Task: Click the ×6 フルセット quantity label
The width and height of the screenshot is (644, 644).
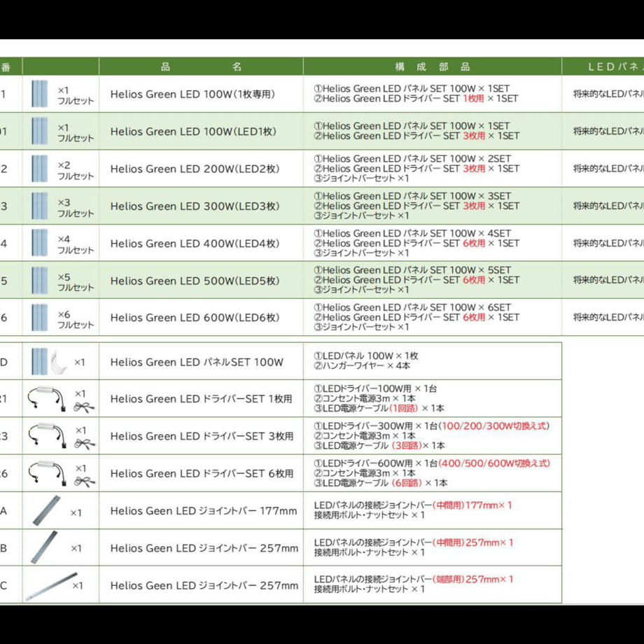Action: pos(76,319)
